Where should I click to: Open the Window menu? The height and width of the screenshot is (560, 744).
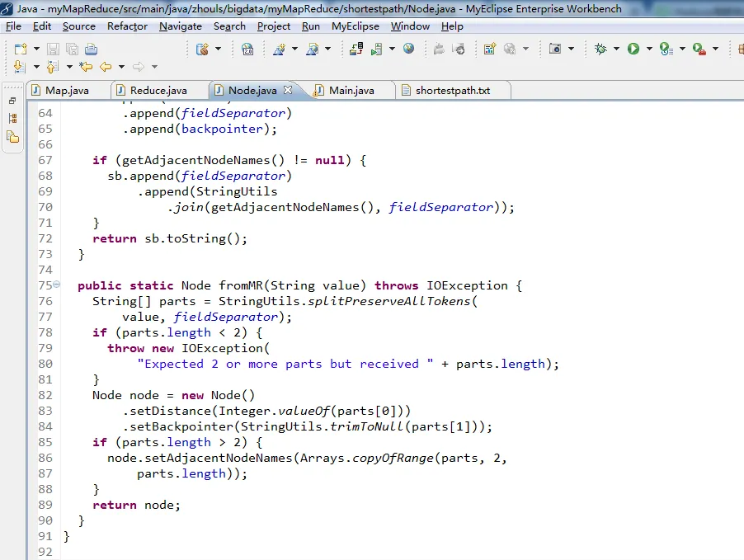pyautogui.click(x=411, y=26)
